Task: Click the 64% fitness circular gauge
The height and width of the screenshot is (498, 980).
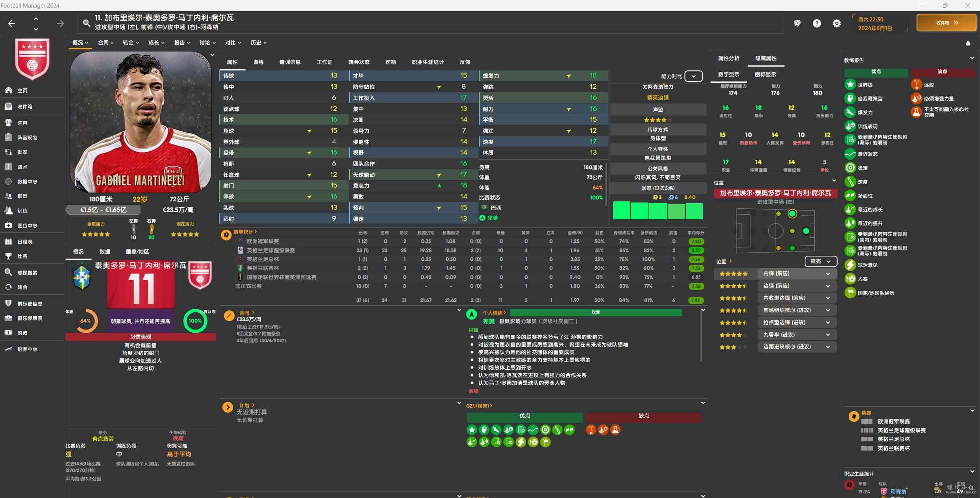Action: tap(86, 321)
